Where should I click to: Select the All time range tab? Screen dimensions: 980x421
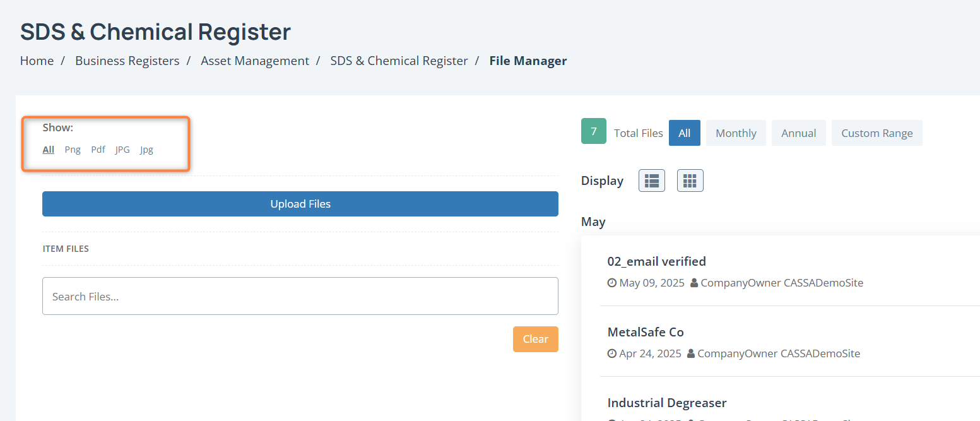684,133
